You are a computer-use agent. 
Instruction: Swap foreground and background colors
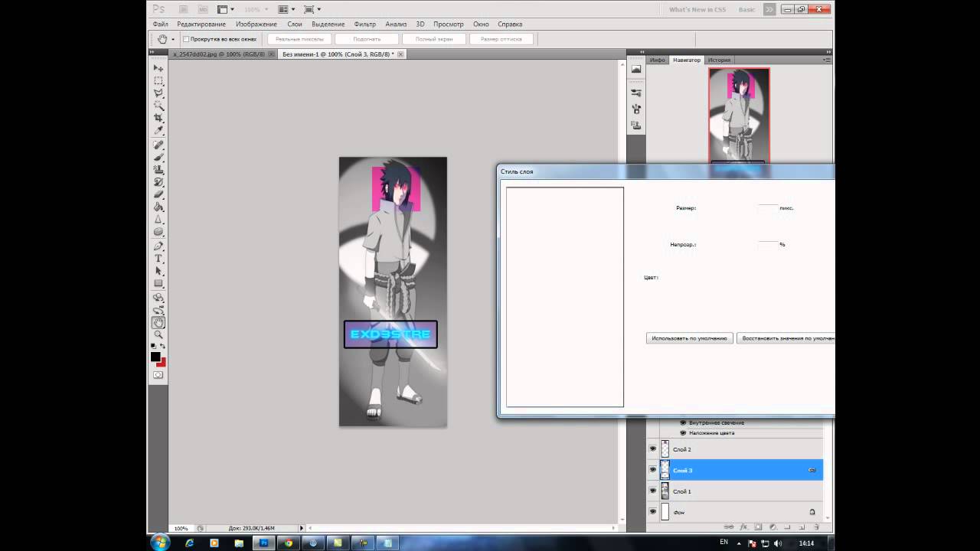[x=163, y=347]
